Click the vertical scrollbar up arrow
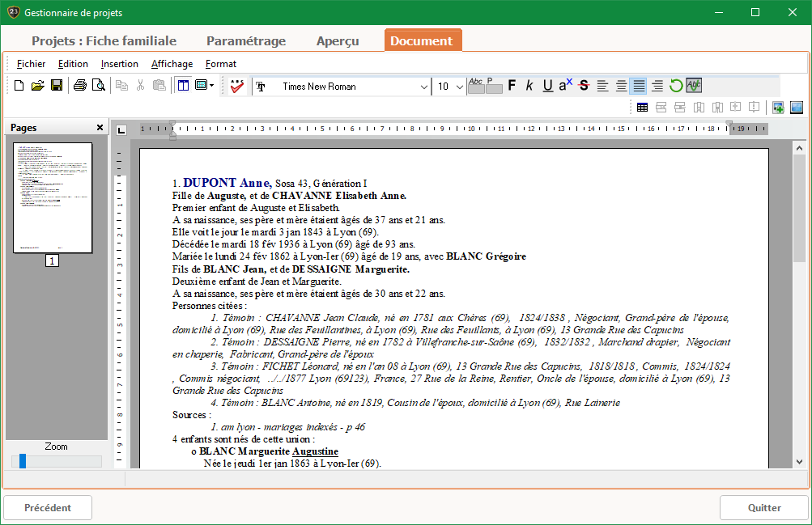The image size is (812, 525). click(799, 149)
